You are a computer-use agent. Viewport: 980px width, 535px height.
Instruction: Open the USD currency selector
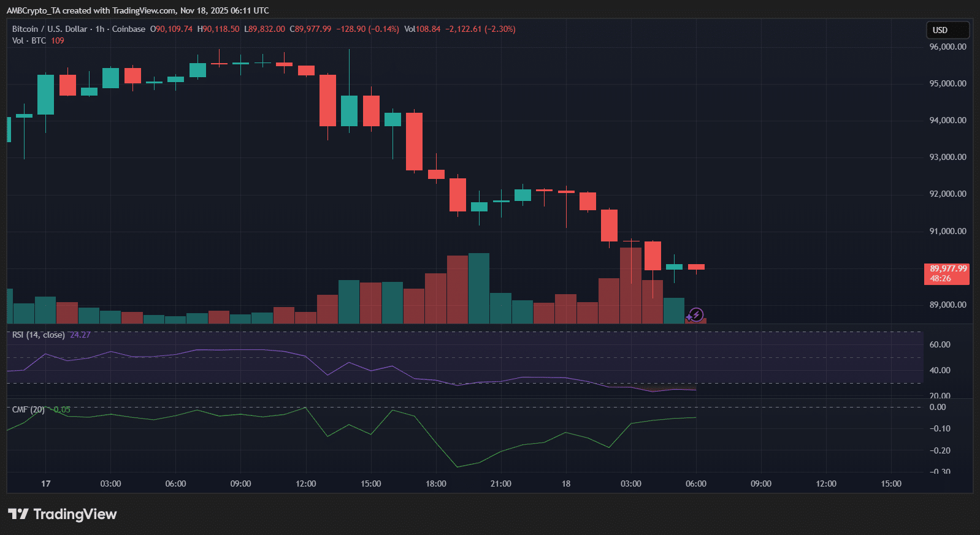(x=947, y=30)
